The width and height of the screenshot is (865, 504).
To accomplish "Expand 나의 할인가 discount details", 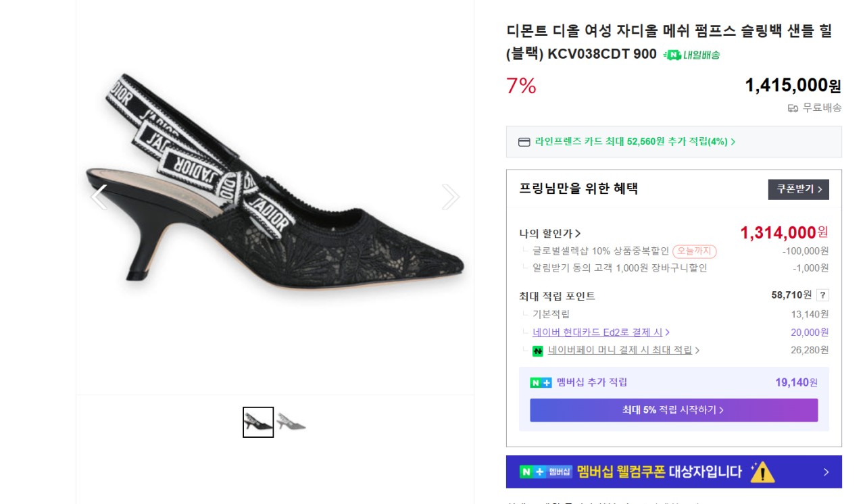I will pos(550,234).
